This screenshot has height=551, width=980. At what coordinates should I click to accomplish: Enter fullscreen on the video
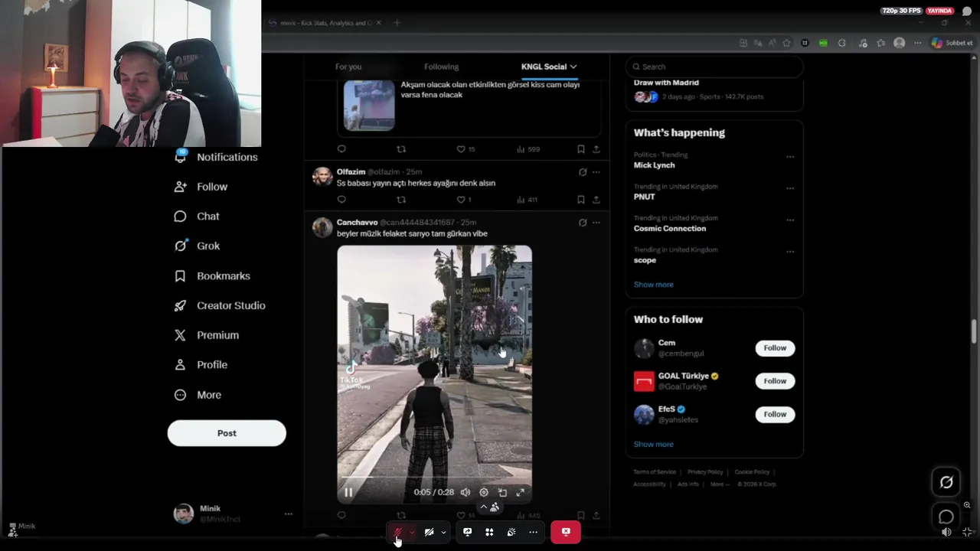pos(521,493)
